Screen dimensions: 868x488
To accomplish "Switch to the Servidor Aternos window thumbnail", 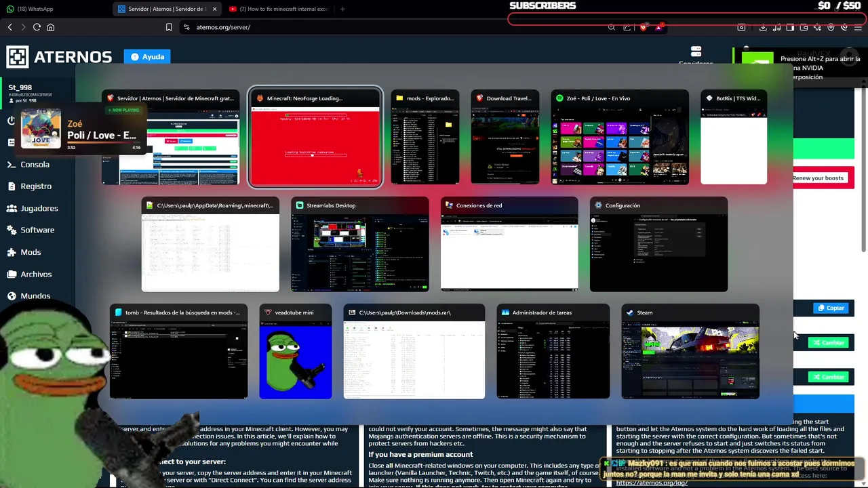I will [x=171, y=138].
